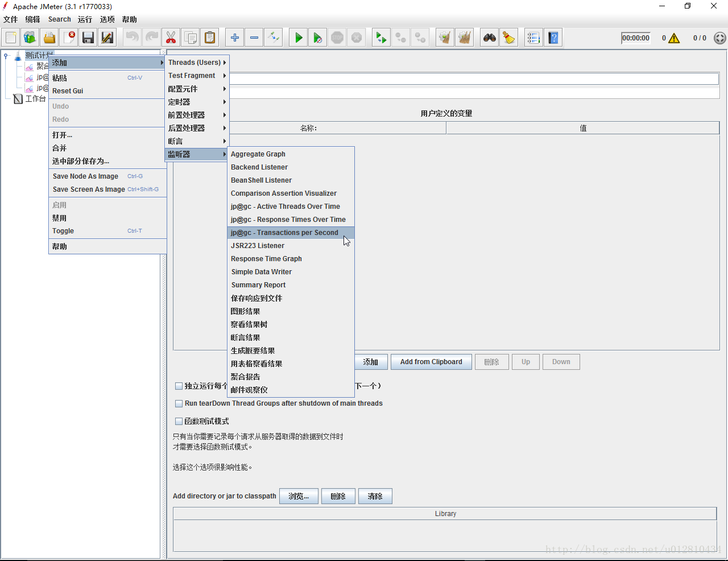Click the Redo arrow icon
Viewport: 728px width, 561px height.
[x=151, y=38]
